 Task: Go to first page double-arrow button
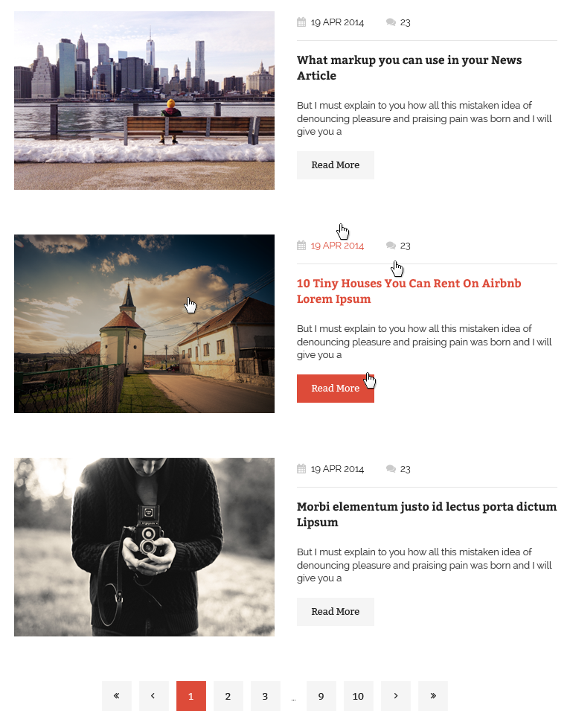click(117, 695)
